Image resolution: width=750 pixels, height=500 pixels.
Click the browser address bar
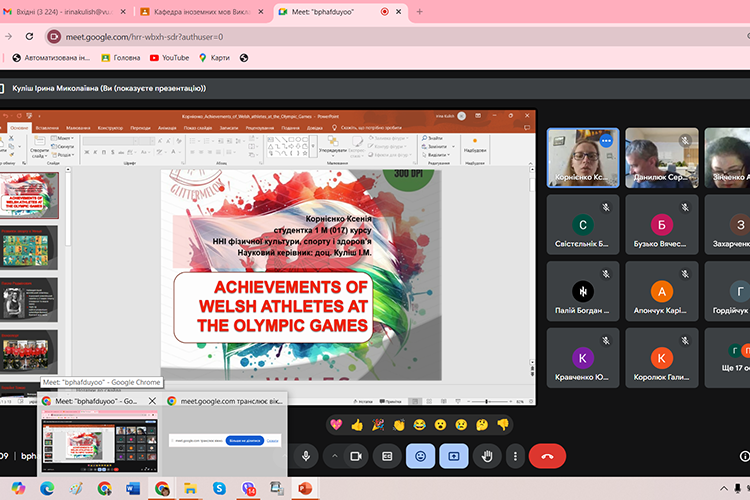coord(300,36)
